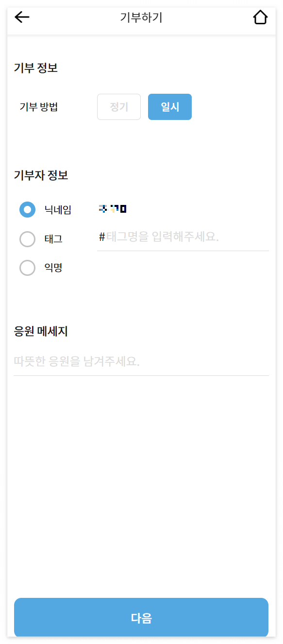Select 닉네임 as donor display name
This screenshot has width=283, height=644.
[28, 209]
